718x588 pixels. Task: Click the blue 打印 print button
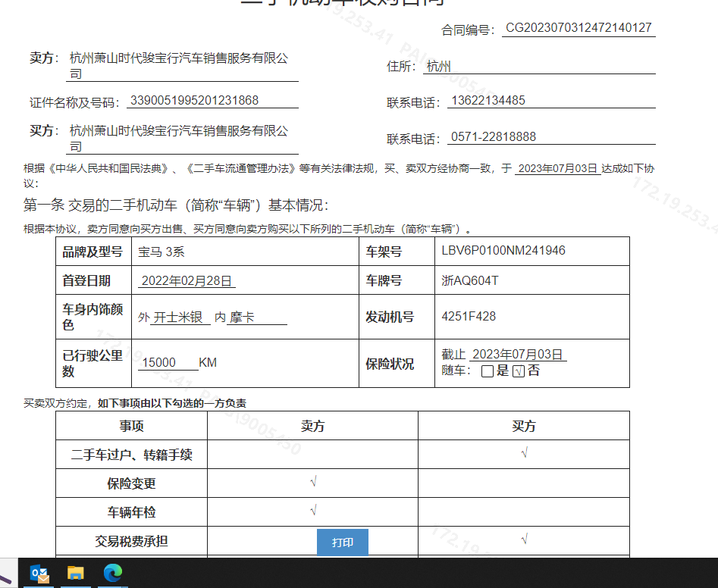[x=343, y=543]
